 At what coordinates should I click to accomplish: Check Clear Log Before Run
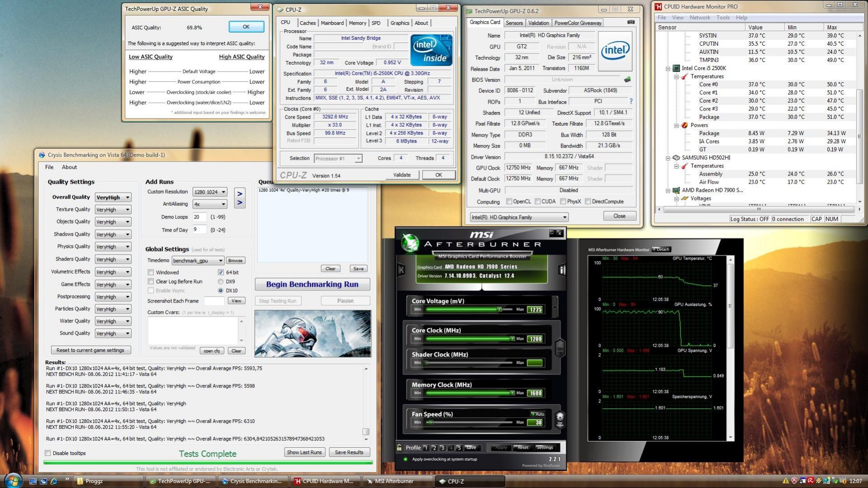click(x=151, y=281)
